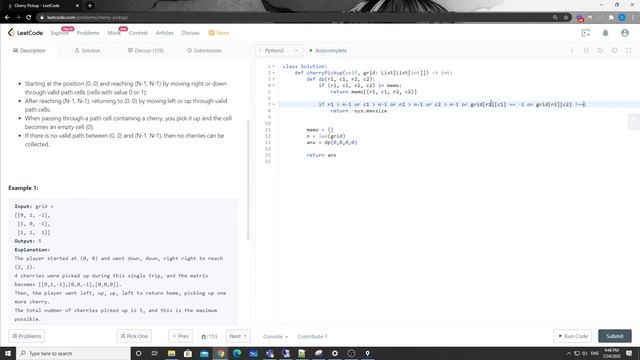Open the editor settings icon

click(614, 51)
